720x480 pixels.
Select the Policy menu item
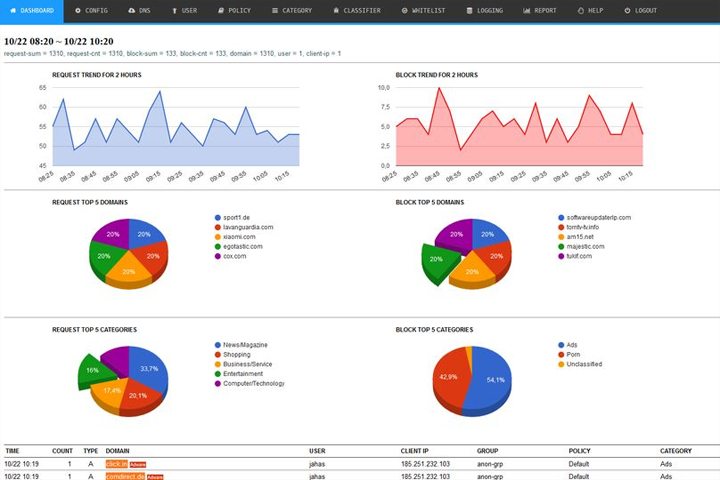point(234,11)
